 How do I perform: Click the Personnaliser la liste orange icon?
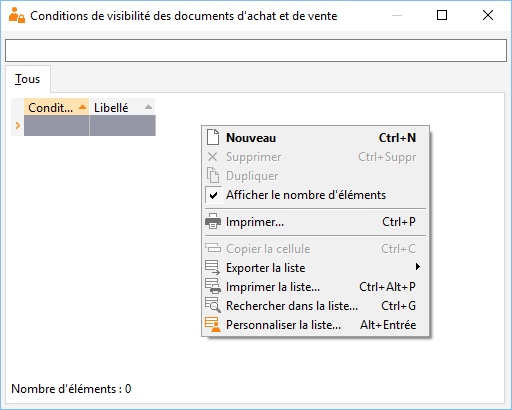tap(213, 324)
